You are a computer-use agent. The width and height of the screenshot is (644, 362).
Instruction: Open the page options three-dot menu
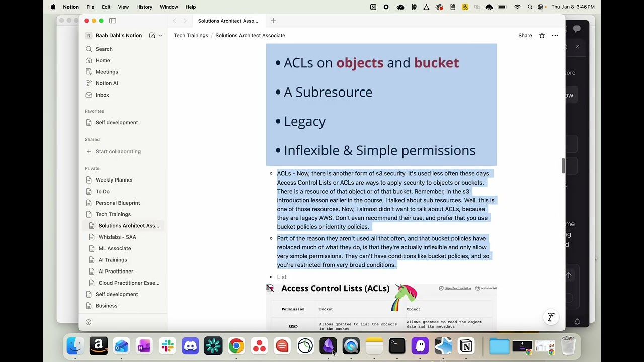[555, 36]
